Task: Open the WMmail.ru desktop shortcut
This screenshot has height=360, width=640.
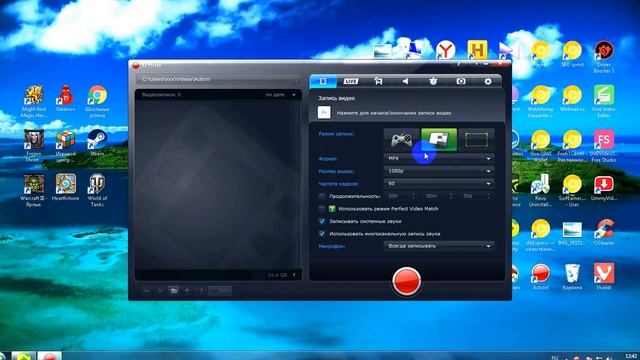Action: click(572, 98)
